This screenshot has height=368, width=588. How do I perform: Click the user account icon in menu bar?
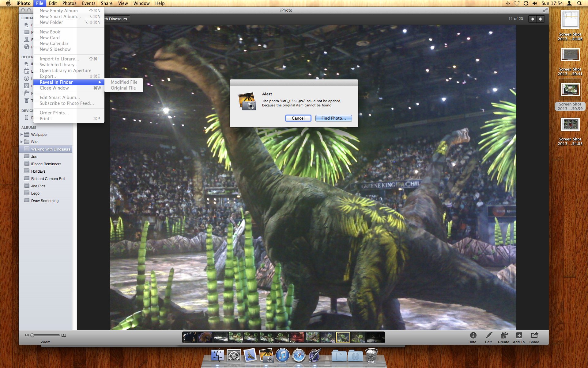click(x=569, y=3)
